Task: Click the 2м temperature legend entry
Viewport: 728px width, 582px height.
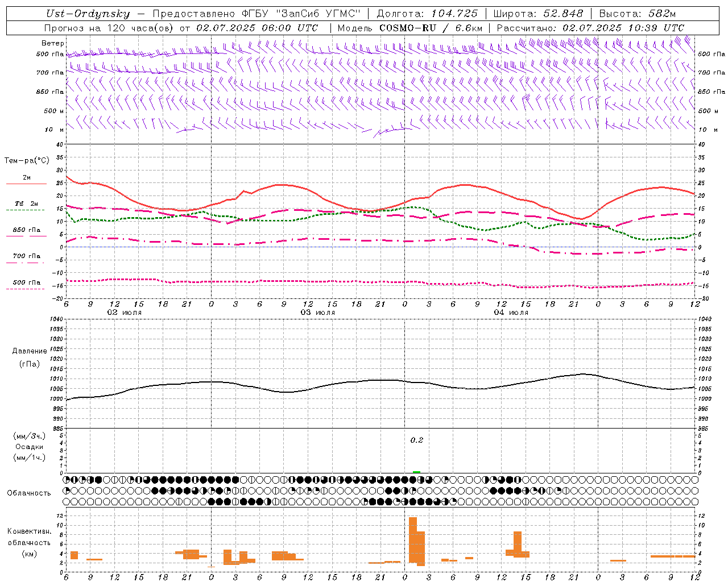Action: point(27,178)
